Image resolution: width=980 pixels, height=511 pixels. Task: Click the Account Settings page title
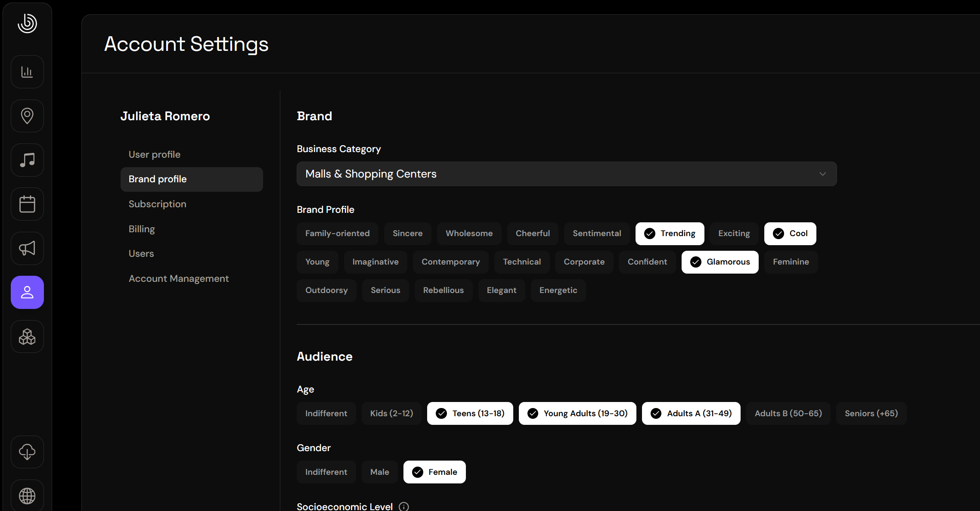pos(186,44)
